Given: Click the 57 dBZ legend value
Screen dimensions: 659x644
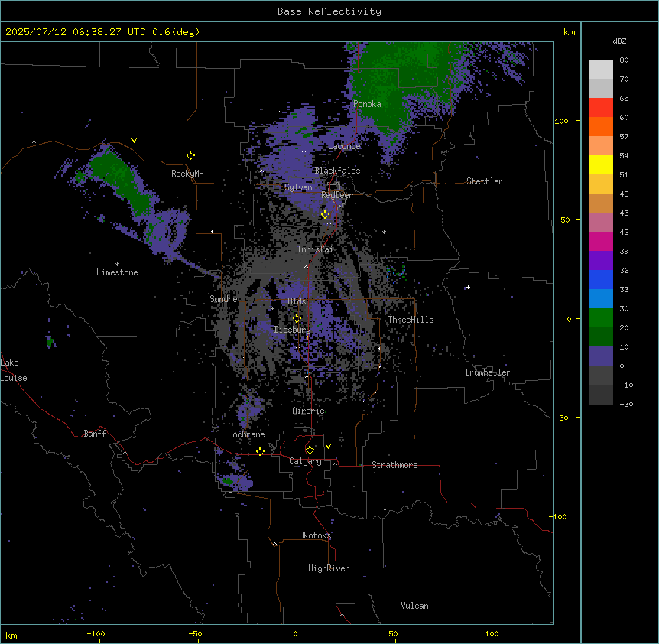Looking at the screenshot, I should [x=624, y=137].
